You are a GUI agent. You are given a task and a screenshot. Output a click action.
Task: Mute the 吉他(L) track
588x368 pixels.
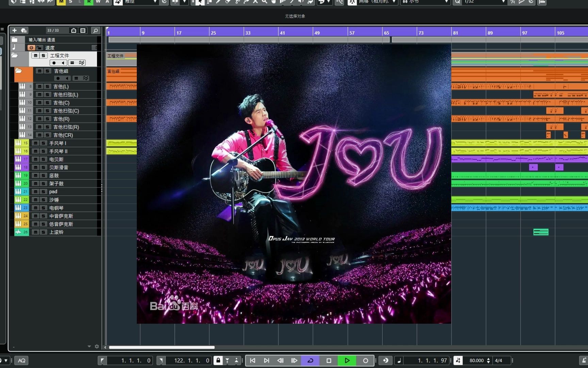click(39, 87)
